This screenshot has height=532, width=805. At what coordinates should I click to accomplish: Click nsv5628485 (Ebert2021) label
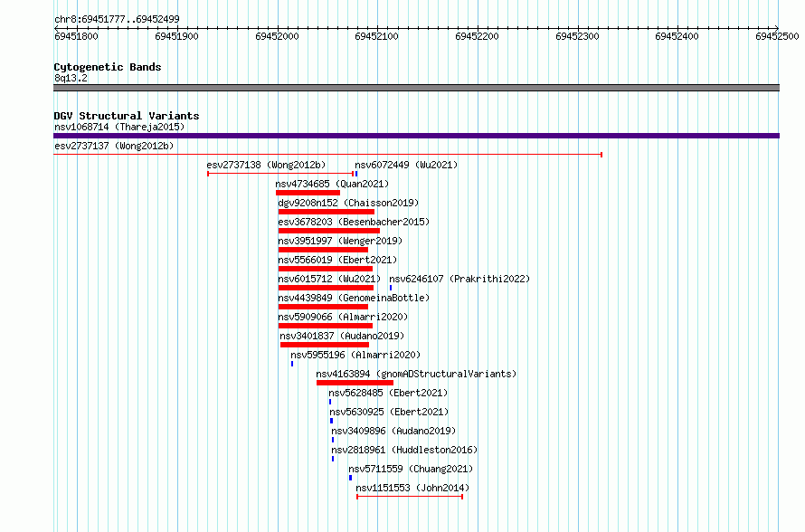(x=388, y=393)
